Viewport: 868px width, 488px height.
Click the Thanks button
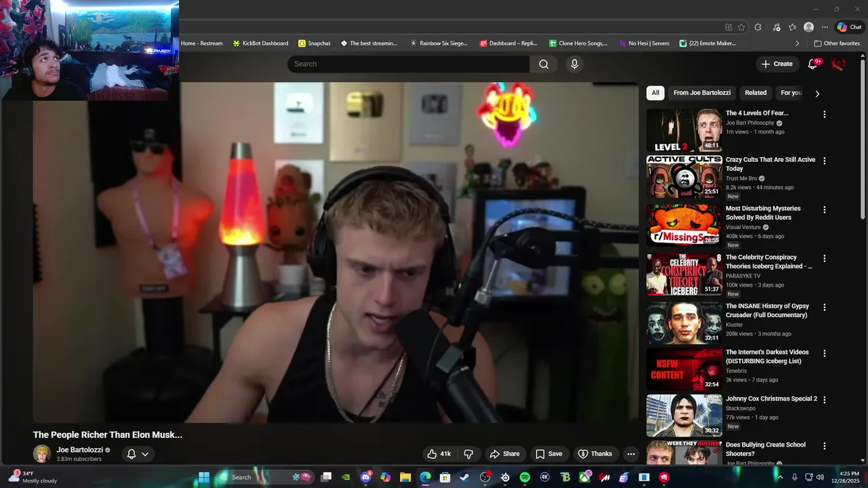click(595, 454)
